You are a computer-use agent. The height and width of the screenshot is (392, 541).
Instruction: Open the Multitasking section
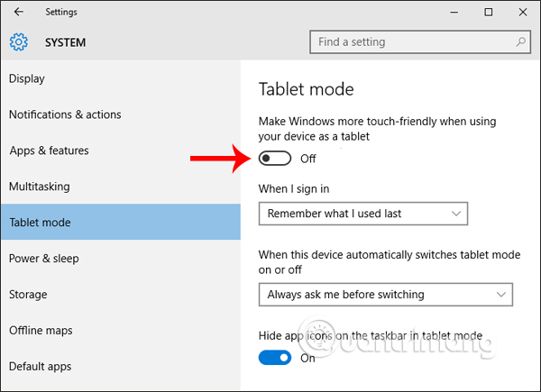pos(121,187)
